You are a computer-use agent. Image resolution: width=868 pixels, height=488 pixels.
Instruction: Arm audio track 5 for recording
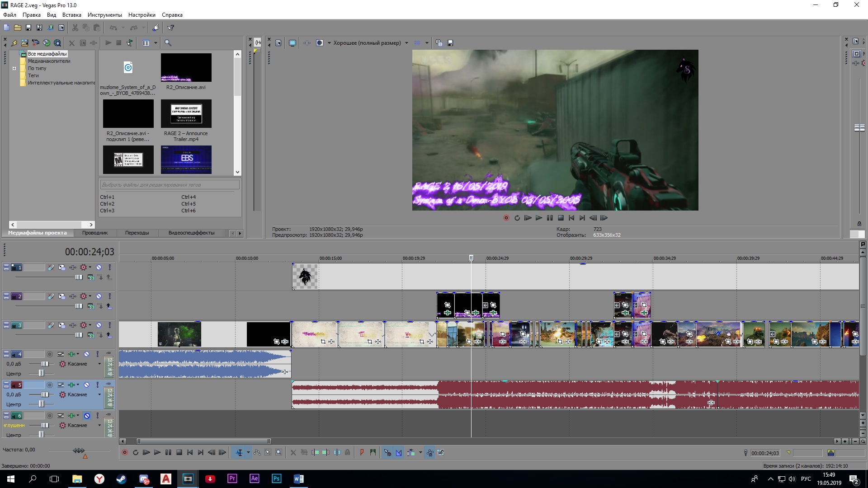[49, 385]
